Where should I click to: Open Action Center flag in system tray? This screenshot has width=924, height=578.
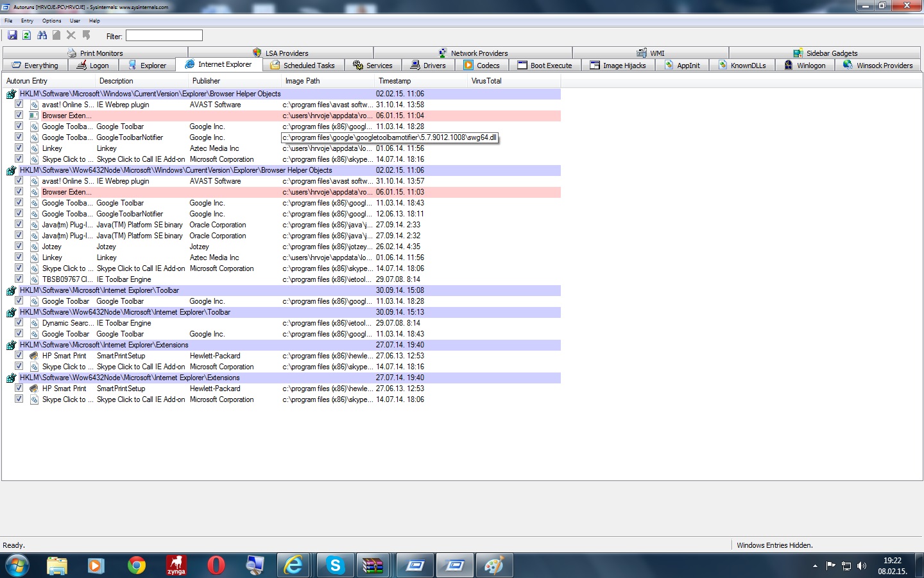(x=831, y=566)
